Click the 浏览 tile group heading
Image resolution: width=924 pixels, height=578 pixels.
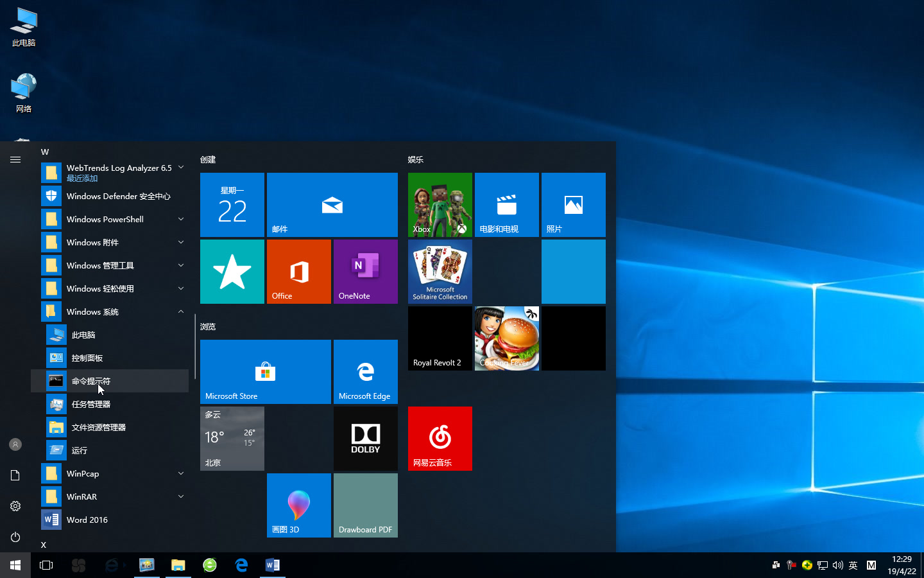pos(208,326)
